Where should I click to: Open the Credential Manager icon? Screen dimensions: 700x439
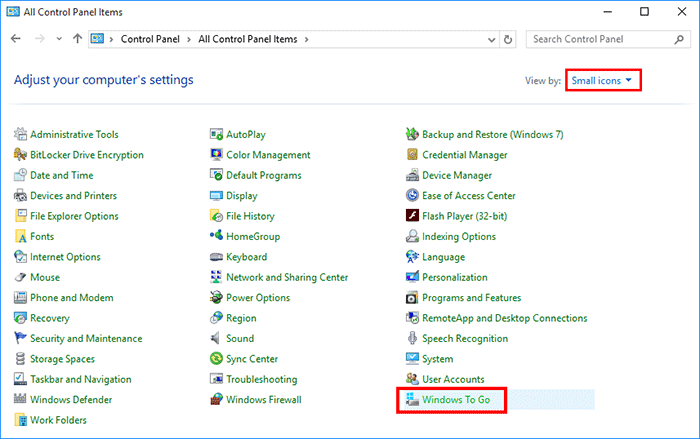coord(412,155)
